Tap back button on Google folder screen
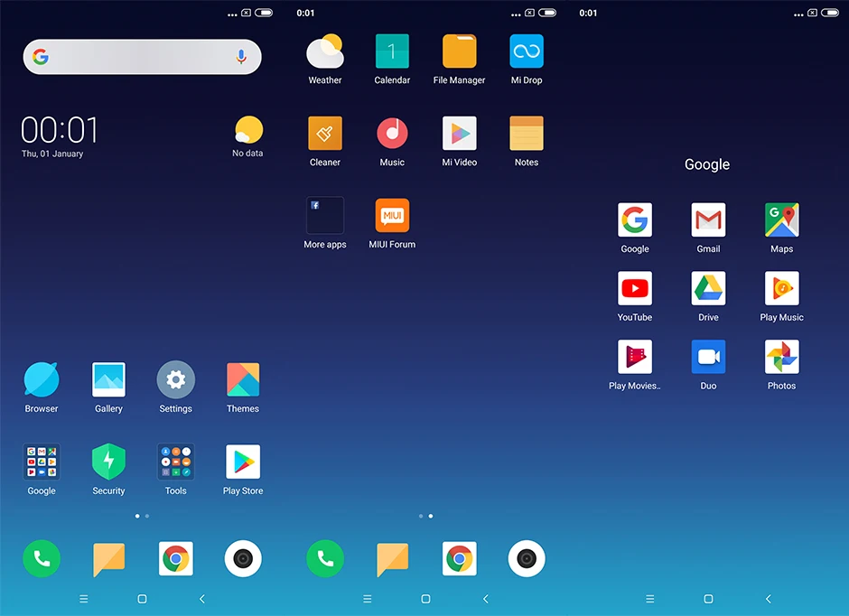 click(x=769, y=599)
